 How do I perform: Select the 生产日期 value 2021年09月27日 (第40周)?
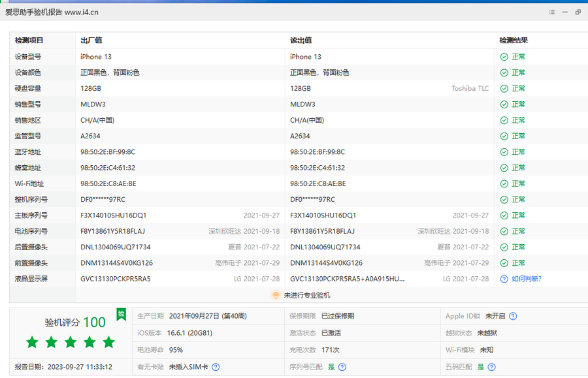(208, 316)
